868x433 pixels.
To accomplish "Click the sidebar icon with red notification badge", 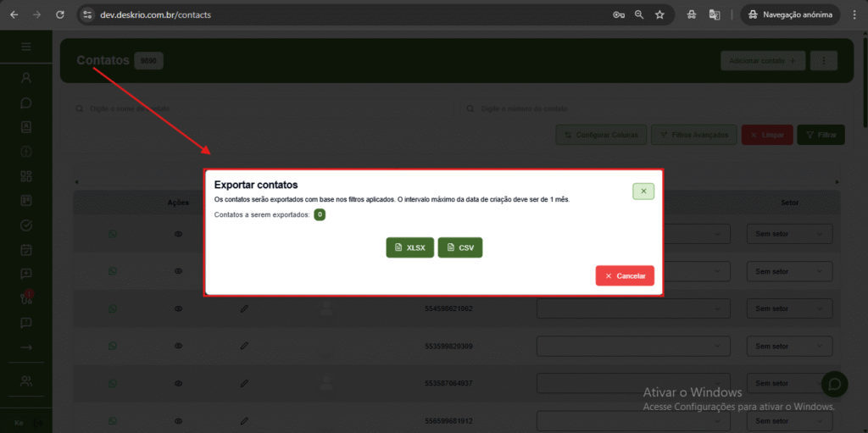I will point(26,298).
